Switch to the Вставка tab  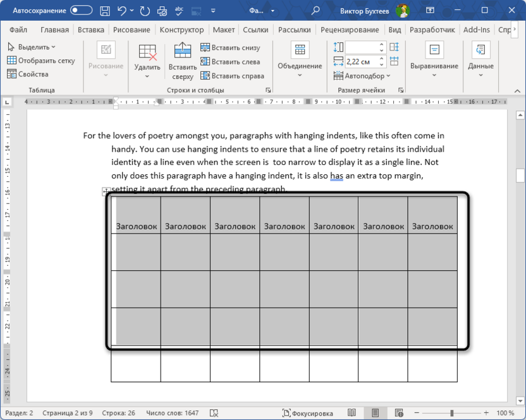91,30
